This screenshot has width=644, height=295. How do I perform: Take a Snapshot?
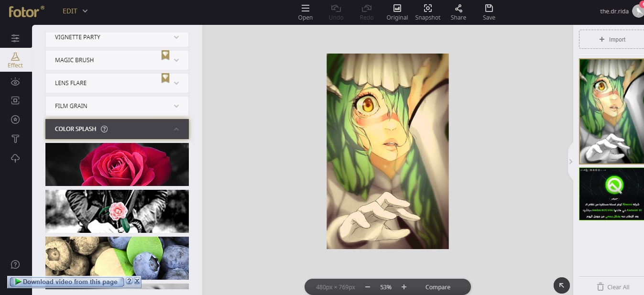[428, 12]
